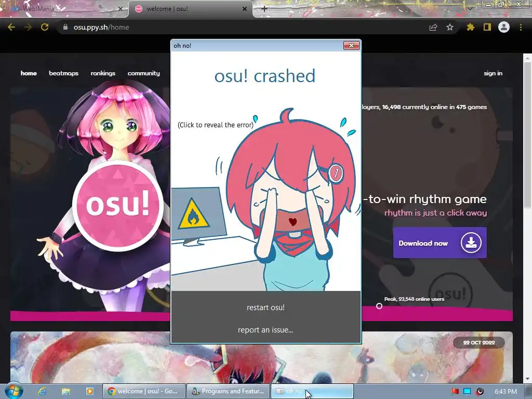Click the page scrollbar down arrow
The height and width of the screenshot is (399, 532).
[x=528, y=379]
